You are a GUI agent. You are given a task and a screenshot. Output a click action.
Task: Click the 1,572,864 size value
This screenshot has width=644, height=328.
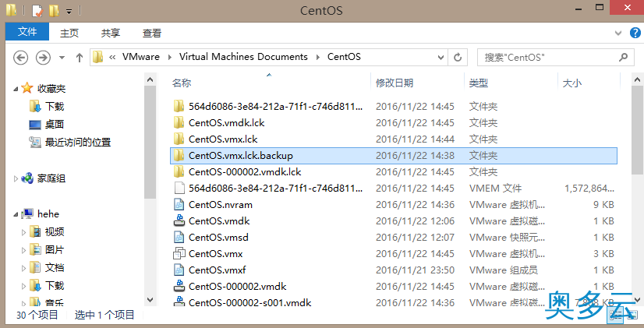click(589, 189)
